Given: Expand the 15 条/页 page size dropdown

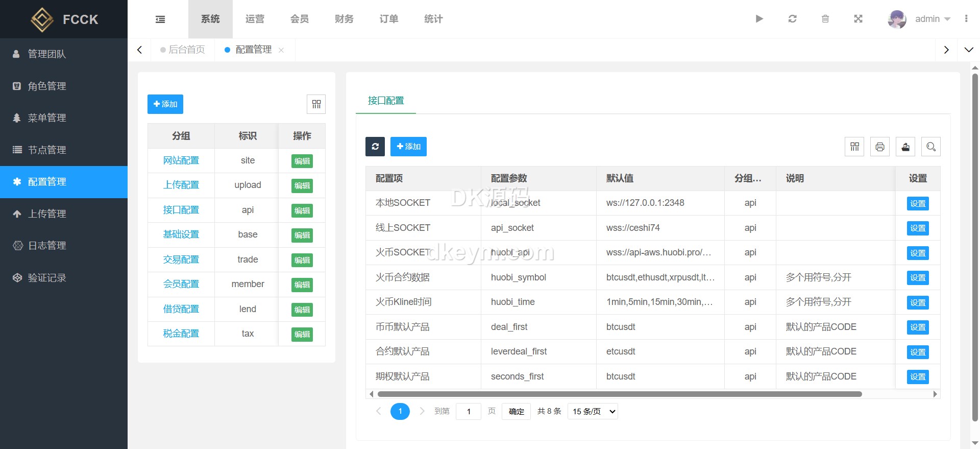Looking at the screenshot, I should click(x=593, y=412).
